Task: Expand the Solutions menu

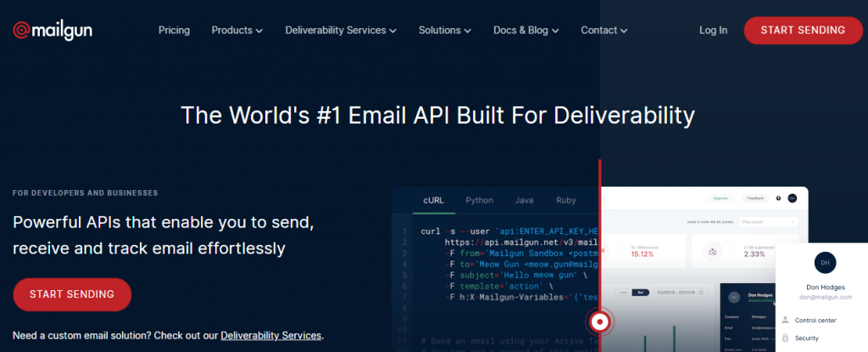Action: pyautogui.click(x=444, y=31)
